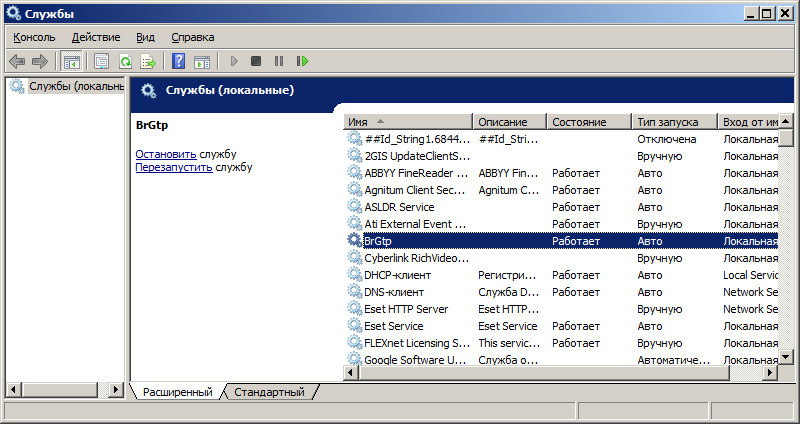Open the Действие menu
Image resolution: width=800 pixels, height=424 pixels.
pyautogui.click(x=96, y=37)
